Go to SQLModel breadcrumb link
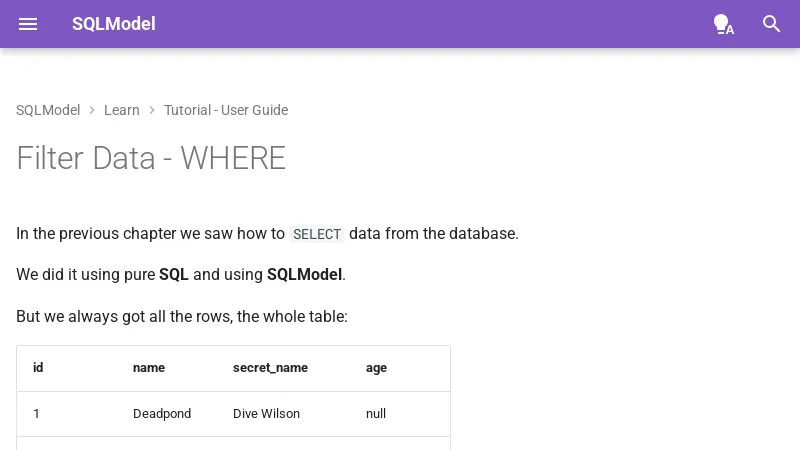The height and width of the screenshot is (450, 800). (x=48, y=110)
